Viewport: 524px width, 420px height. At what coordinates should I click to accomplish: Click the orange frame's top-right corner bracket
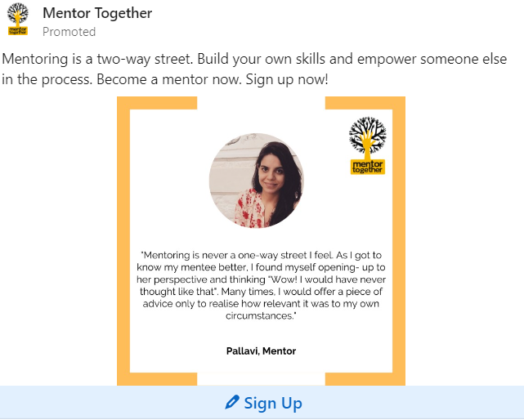pos(365,103)
